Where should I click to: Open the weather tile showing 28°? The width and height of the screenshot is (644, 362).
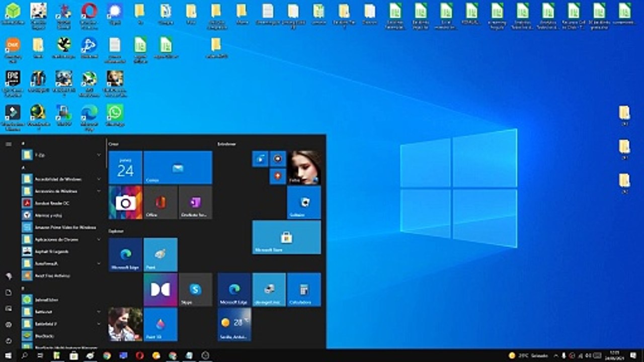click(x=234, y=324)
